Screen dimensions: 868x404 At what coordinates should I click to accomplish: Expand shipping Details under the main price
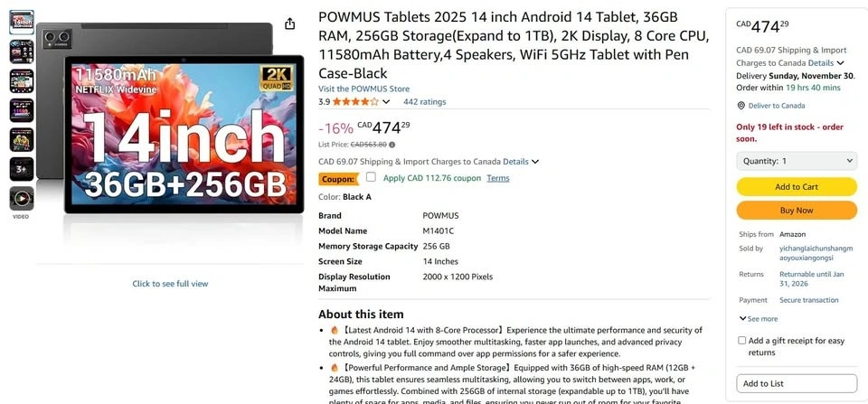(x=521, y=162)
